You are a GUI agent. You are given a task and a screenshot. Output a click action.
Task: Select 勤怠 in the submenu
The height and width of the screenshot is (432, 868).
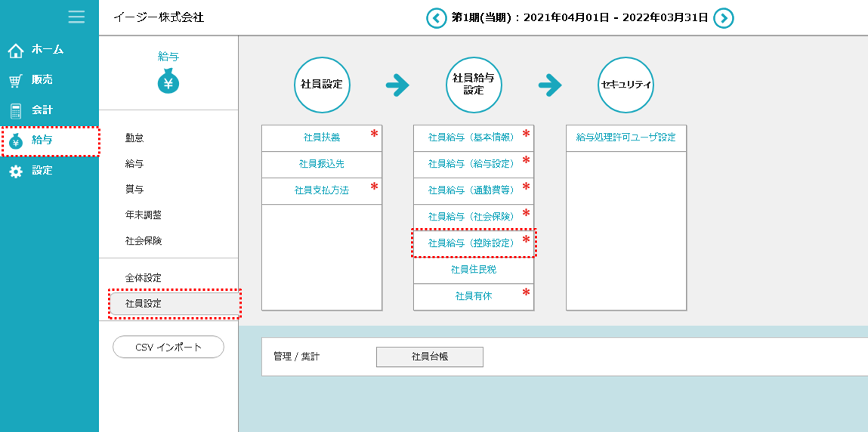click(x=134, y=137)
